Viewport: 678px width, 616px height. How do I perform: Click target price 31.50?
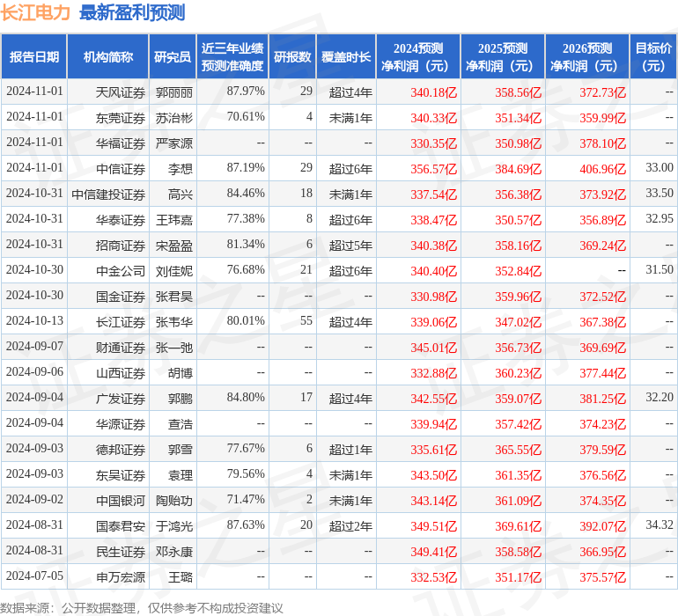(660, 269)
